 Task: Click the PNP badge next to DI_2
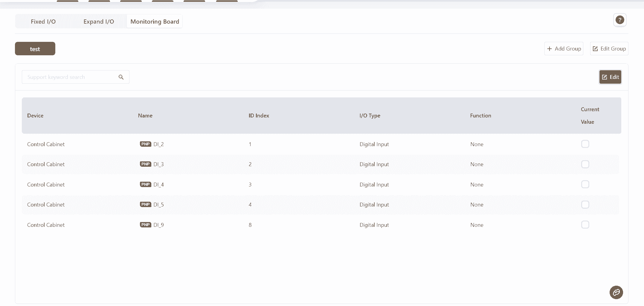(x=146, y=144)
